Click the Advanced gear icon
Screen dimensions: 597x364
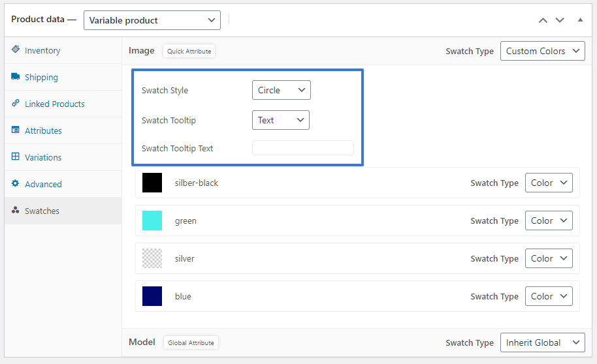point(16,183)
